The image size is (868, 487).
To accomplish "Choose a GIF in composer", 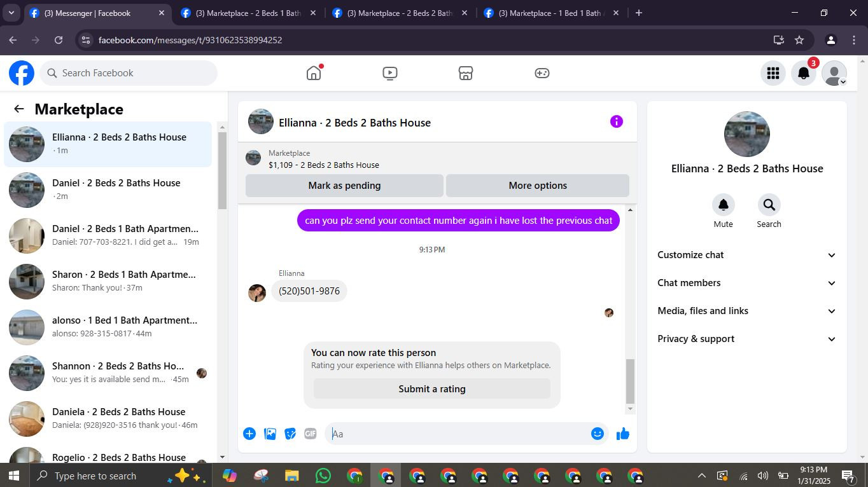I will pyautogui.click(x=311, y=434).
